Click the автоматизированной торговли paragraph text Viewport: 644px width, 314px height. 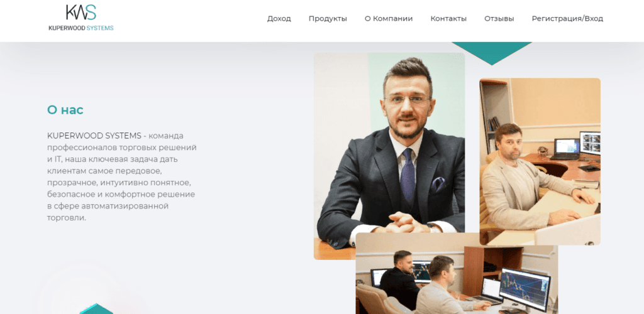pyautogui.click(x=108, y=212)
